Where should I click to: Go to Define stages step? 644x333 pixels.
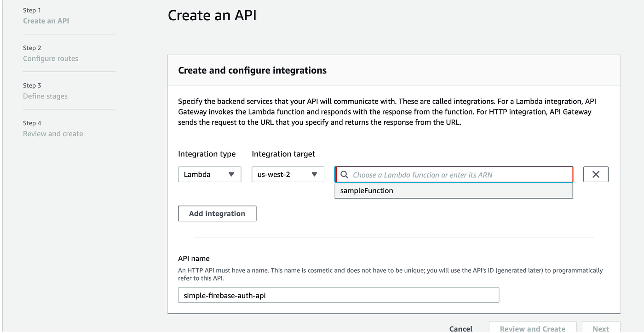[45, 96]
